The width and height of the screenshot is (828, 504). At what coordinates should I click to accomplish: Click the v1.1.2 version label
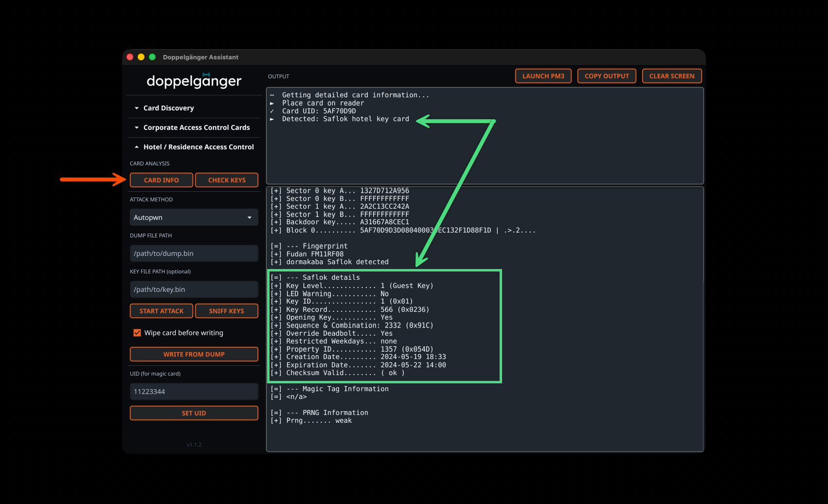click(194, 445)
